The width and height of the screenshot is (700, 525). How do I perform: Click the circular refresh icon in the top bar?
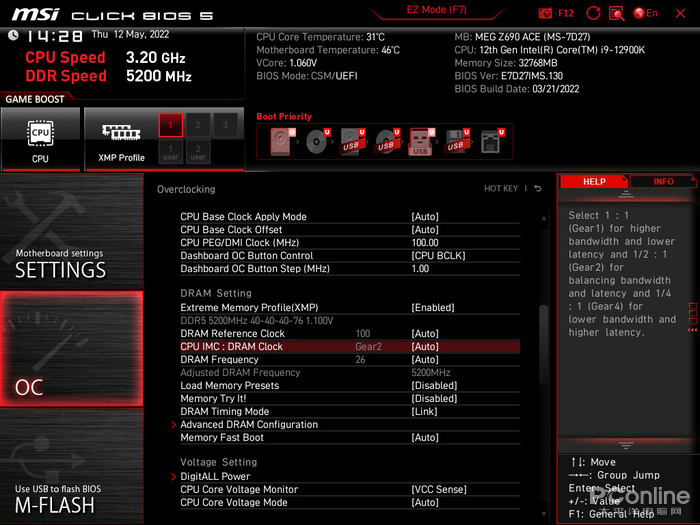coord(593,13)
